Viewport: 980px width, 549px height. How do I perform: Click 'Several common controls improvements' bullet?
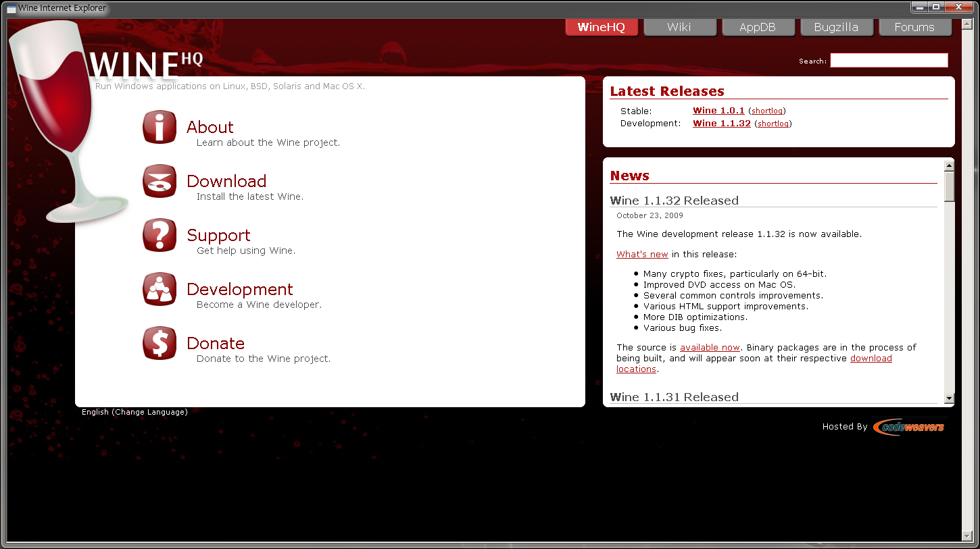pyautogui.click(x=733, y=296)
